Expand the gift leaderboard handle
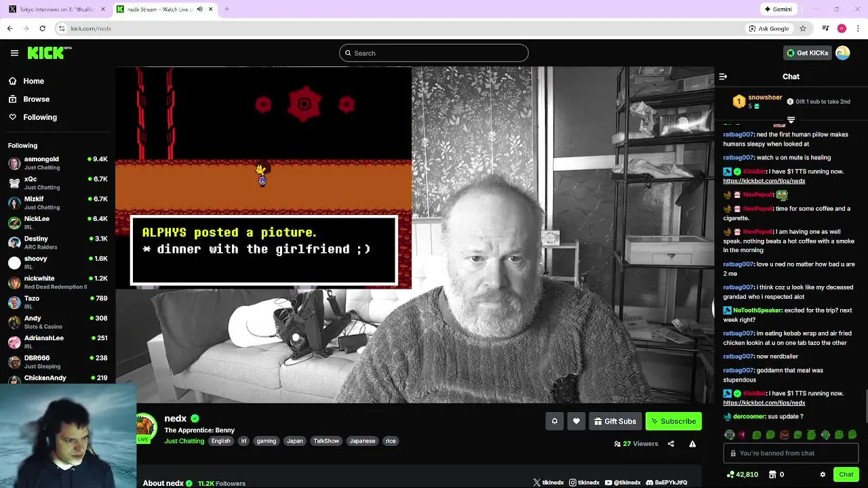868x488 pixels. tap(791, 120)
